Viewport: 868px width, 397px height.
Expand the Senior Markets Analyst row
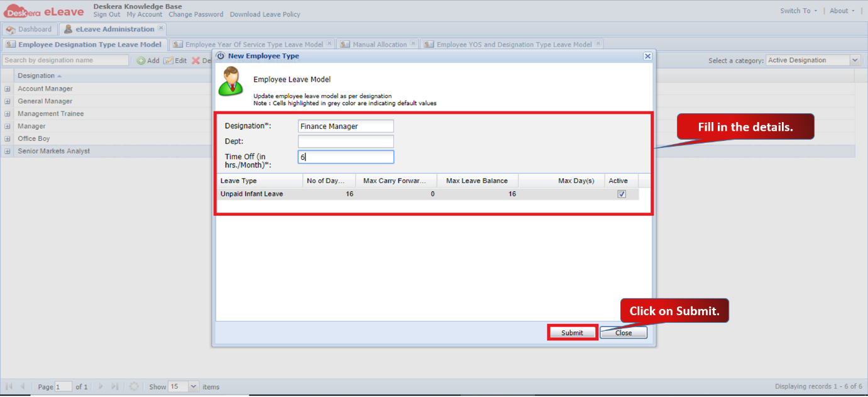click(x=8, y=151)
